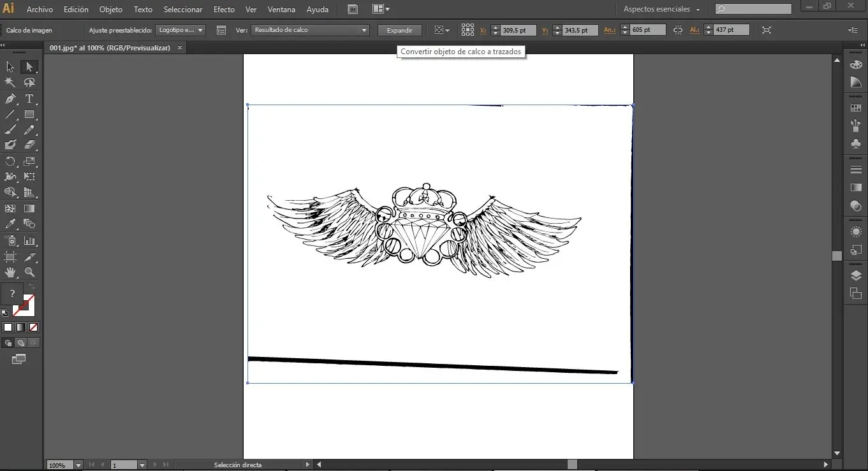Screen dimensions: 868x471
Task: Select the Pen tool
Action: (x=10, y=99)
